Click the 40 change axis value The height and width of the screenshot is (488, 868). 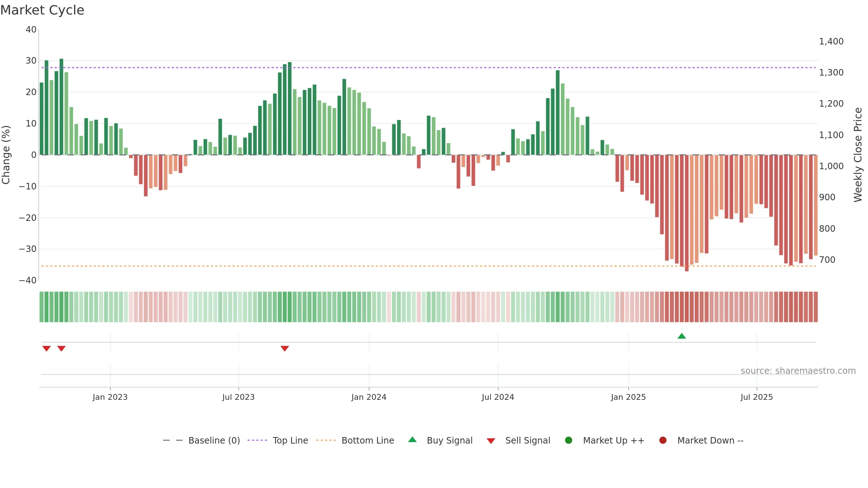click(31, 30)
